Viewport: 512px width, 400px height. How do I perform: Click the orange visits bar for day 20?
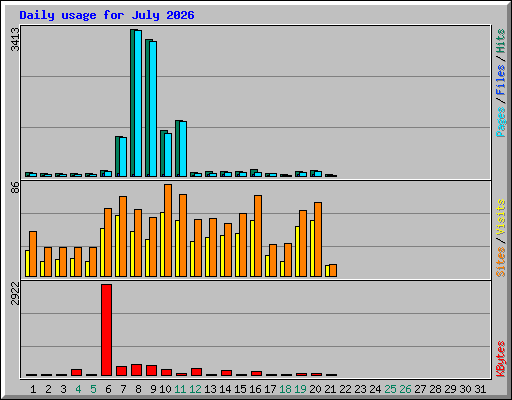click(318, 239)
